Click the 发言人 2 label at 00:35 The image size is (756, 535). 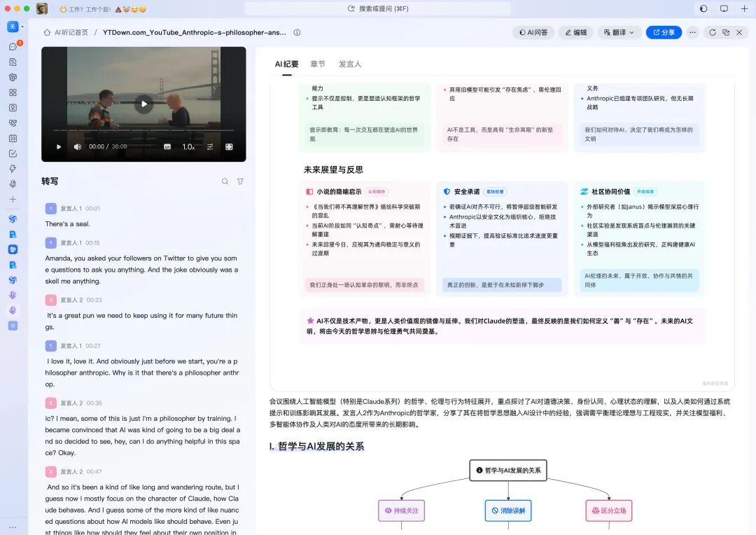71,403
